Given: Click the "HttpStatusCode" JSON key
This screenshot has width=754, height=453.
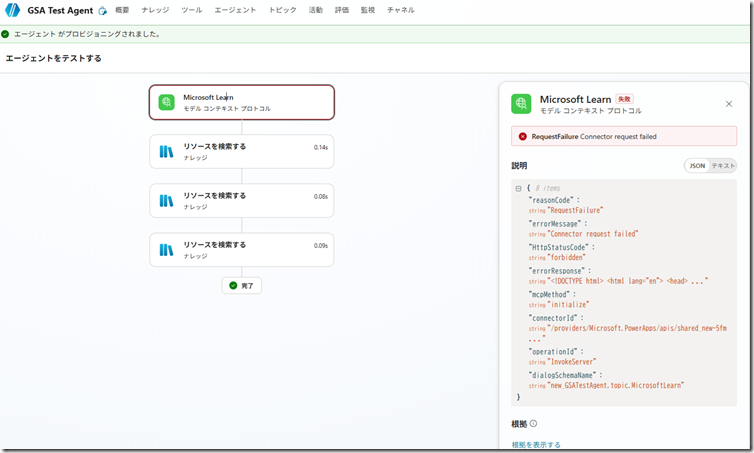Looking at the screenshot, I should [558, 247].
